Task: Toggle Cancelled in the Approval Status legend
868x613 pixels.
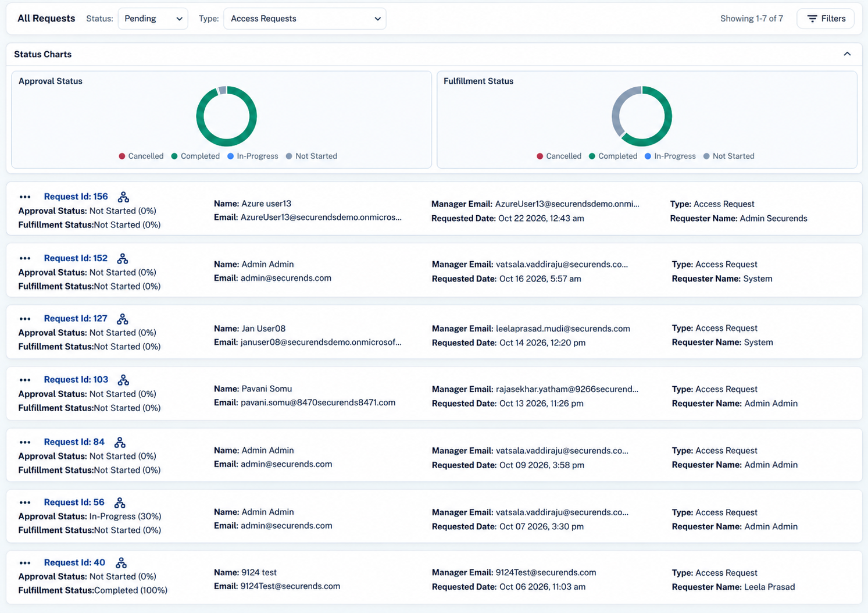Action: tap(141, 156)
